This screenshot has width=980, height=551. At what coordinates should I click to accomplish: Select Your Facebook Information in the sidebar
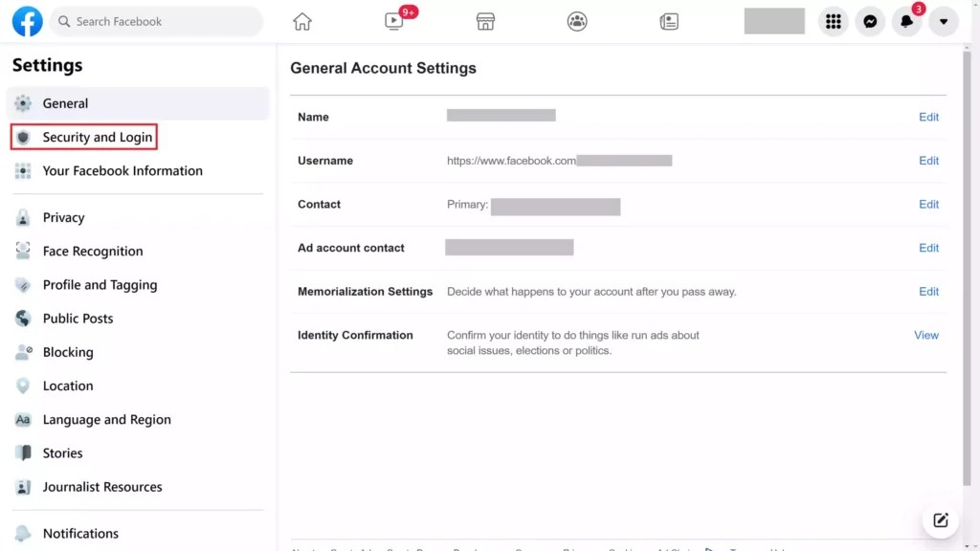click(x=122, y=170)
